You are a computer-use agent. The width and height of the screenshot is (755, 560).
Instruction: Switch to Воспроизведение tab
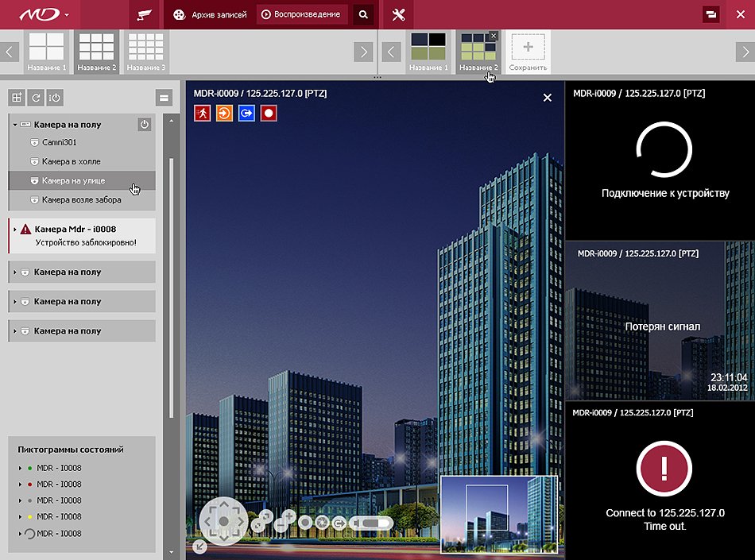(x=301, y=14)
